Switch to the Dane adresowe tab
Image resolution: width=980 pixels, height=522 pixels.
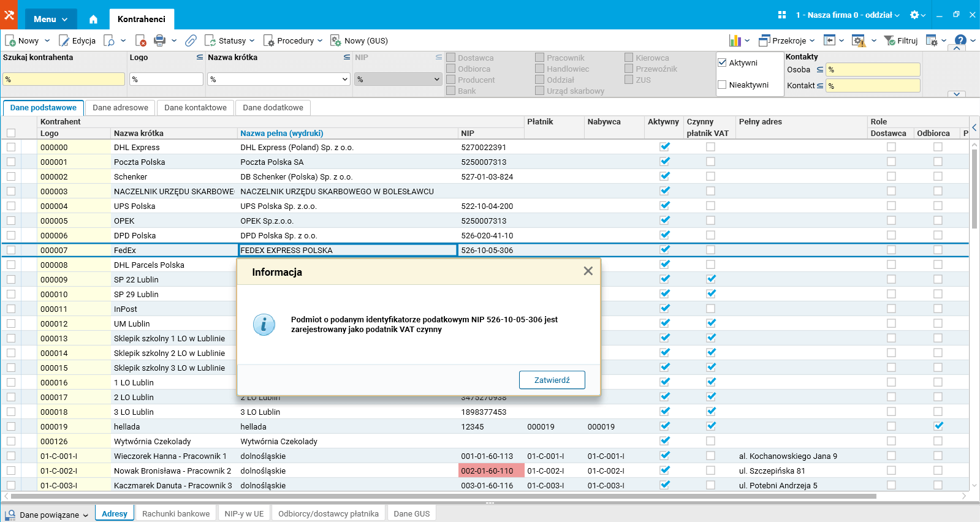[x=120, y=108]
